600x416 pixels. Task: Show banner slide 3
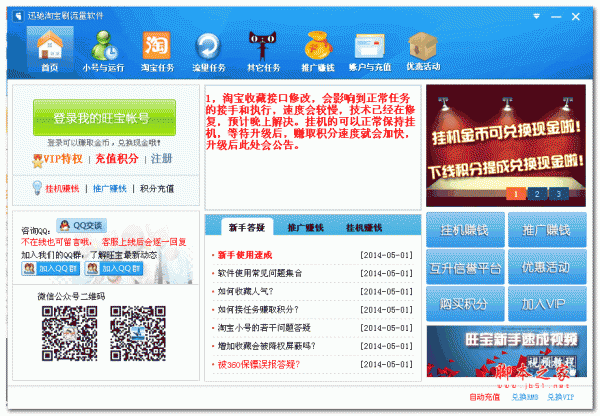point(558,194)
